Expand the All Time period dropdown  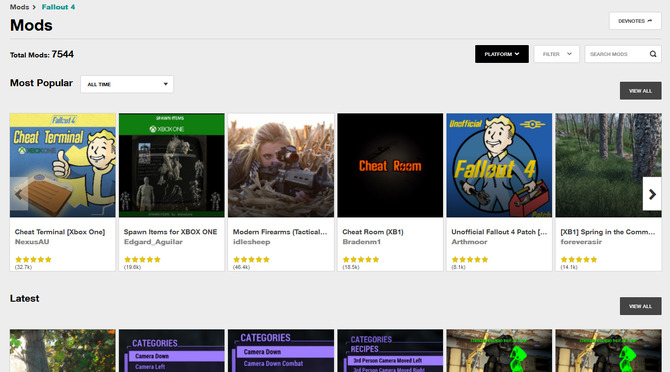[x=127, y=84]
